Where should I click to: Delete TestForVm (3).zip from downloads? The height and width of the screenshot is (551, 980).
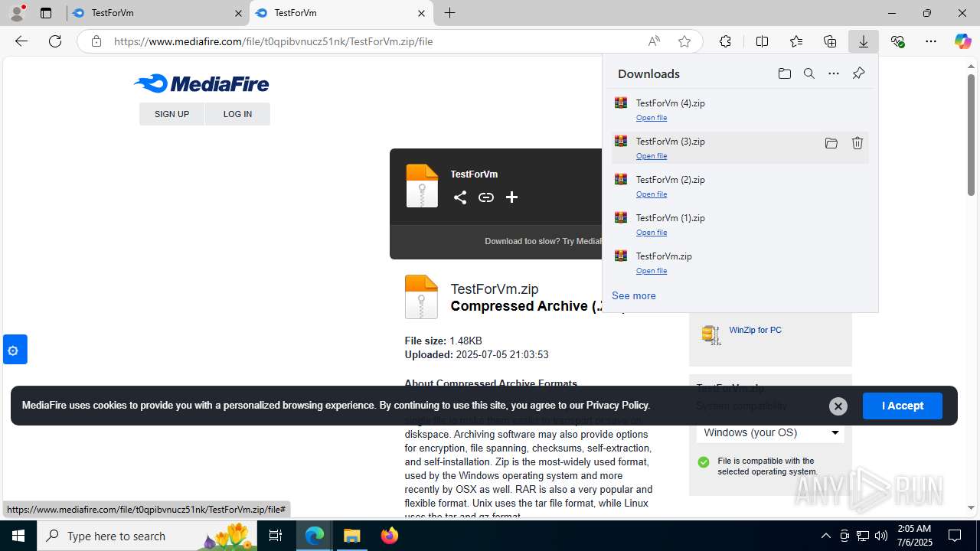[x=857, y=143]
